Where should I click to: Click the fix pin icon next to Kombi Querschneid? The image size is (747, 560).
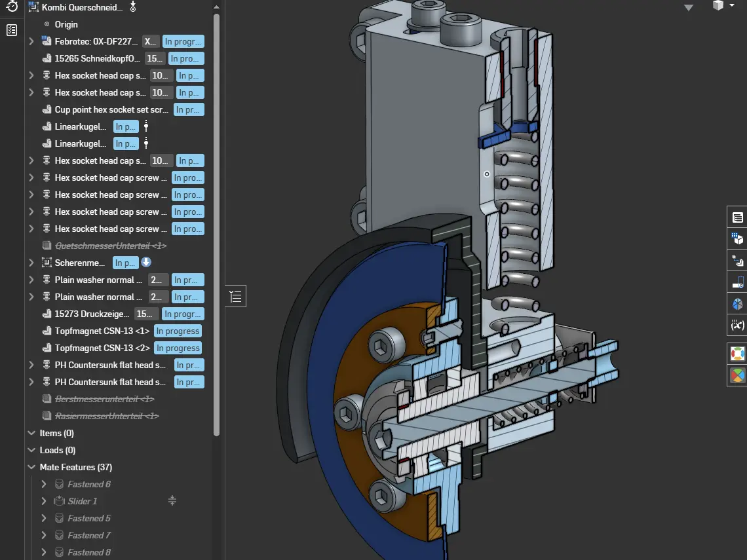(133, 7)
